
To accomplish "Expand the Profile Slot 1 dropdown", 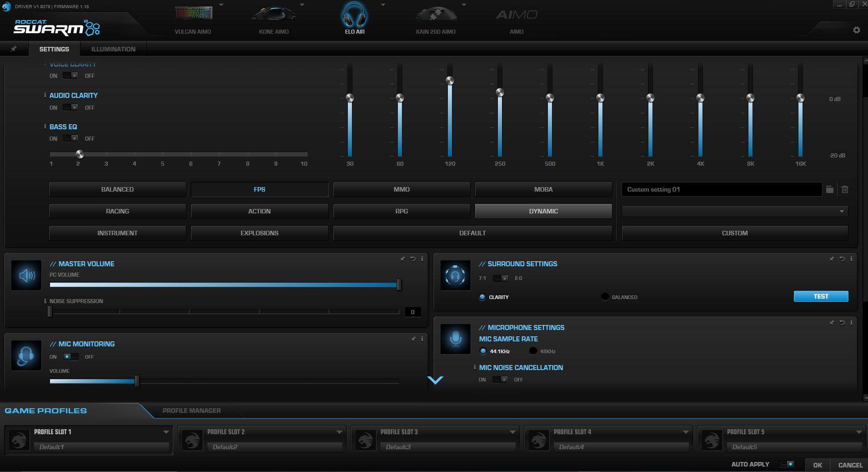I will point(166,432).
